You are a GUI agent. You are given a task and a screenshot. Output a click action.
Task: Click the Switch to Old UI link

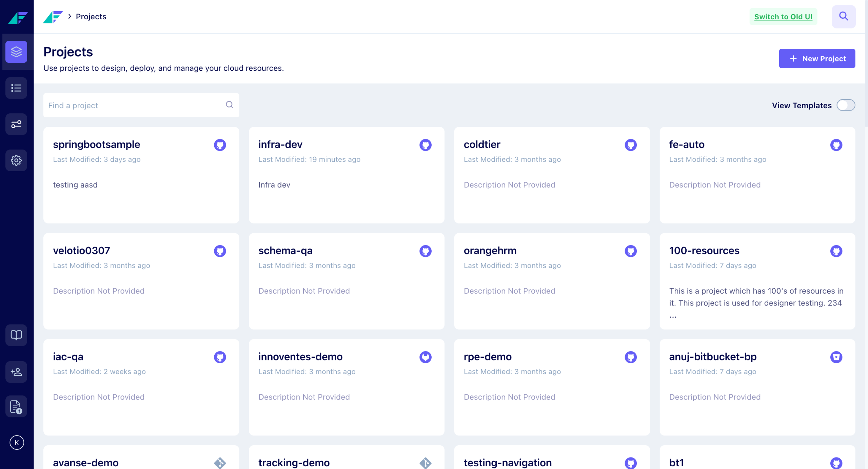point(783,17)
